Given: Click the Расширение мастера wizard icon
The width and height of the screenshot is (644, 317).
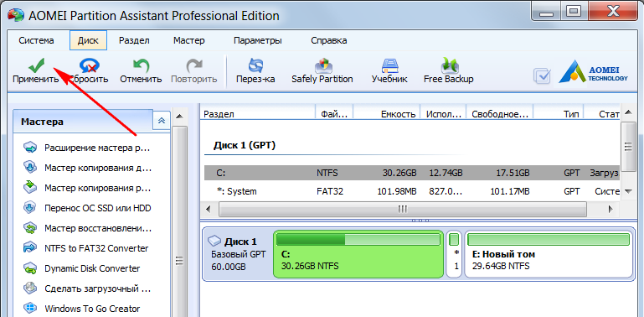Looking at the screenshot, I should click(30, 148).
